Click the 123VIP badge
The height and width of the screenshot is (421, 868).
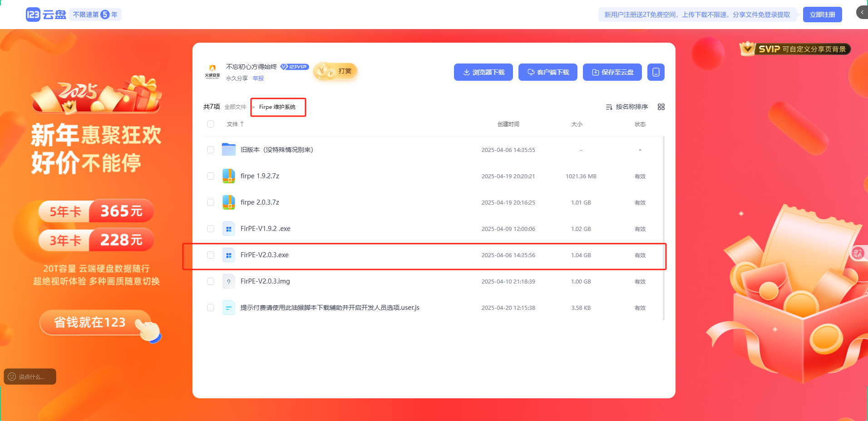coord(294,67)
